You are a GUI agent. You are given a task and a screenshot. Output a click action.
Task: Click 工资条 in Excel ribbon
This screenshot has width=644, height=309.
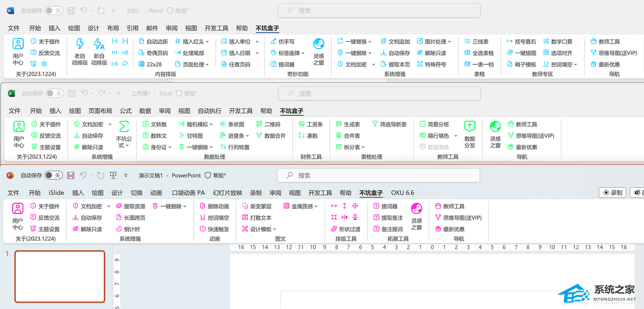coord(310,124)
